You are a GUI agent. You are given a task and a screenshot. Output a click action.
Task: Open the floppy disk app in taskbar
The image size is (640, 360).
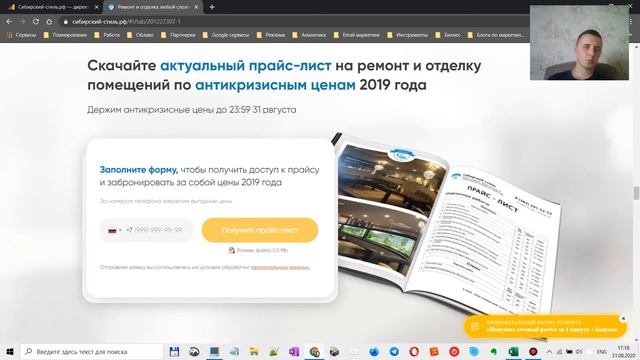(174, 351)
